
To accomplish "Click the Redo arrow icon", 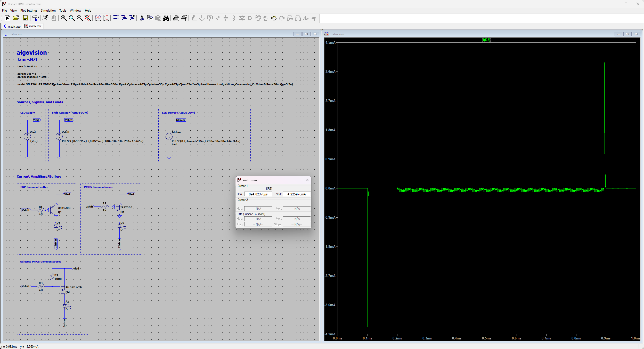I will [282, 18].
